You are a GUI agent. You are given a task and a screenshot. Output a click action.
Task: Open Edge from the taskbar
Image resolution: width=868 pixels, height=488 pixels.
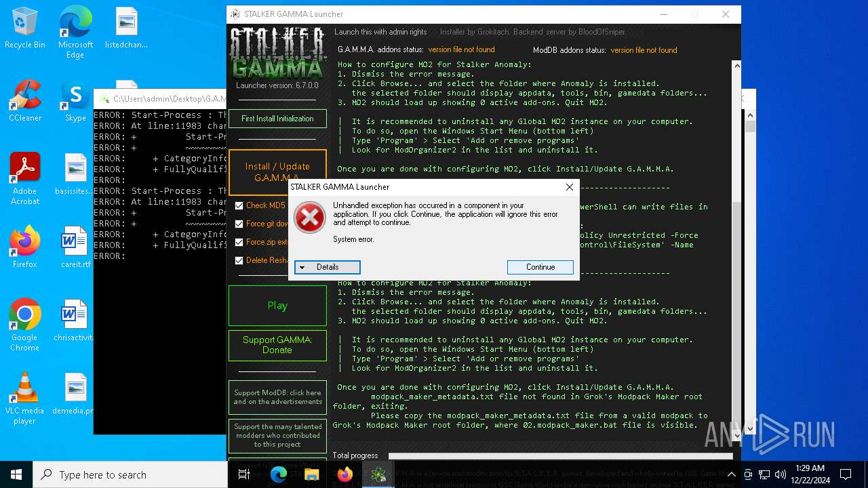click(279, 474)
